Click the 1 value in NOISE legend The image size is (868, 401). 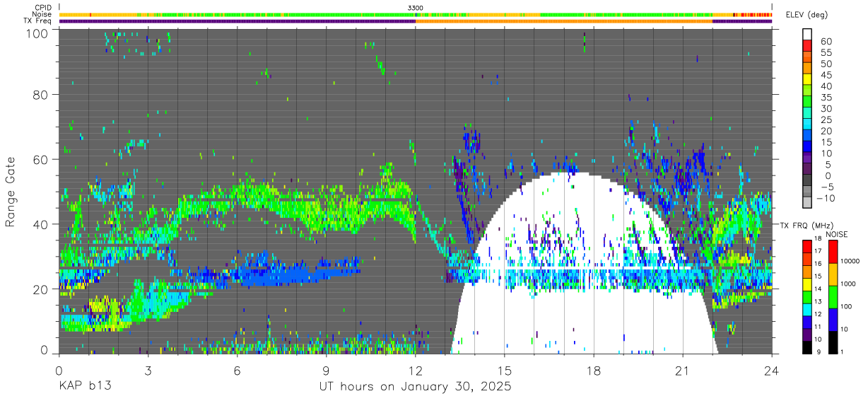click(x=841, y=351)
